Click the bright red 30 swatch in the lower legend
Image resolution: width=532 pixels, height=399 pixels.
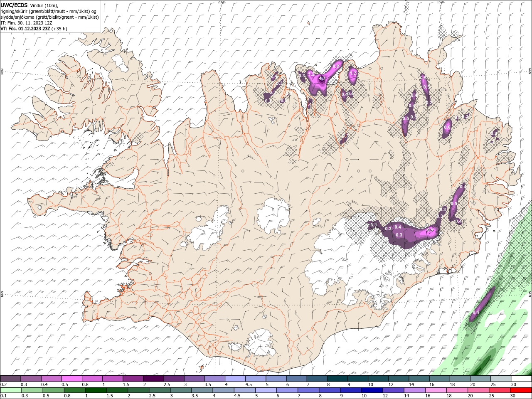click(521, 390)
